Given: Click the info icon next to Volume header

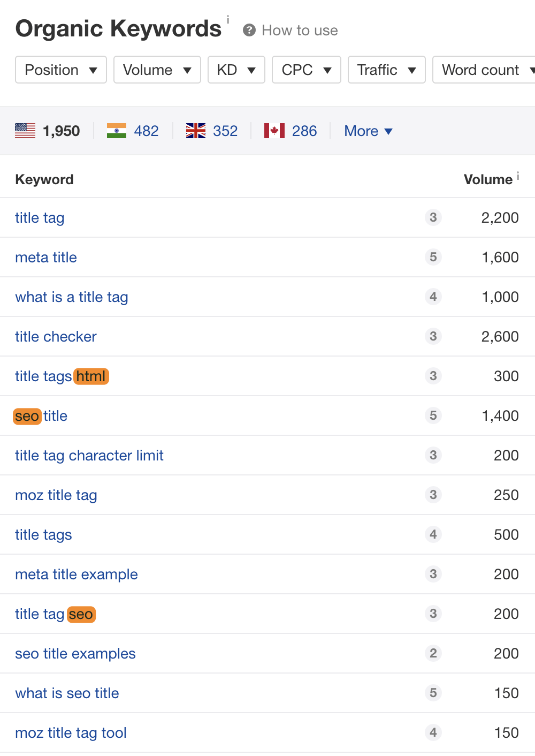Looking at the screenshot, I should 518,174.
